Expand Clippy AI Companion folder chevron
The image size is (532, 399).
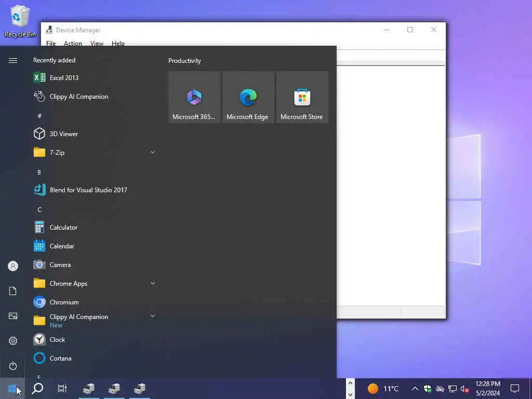coord(153,316)
